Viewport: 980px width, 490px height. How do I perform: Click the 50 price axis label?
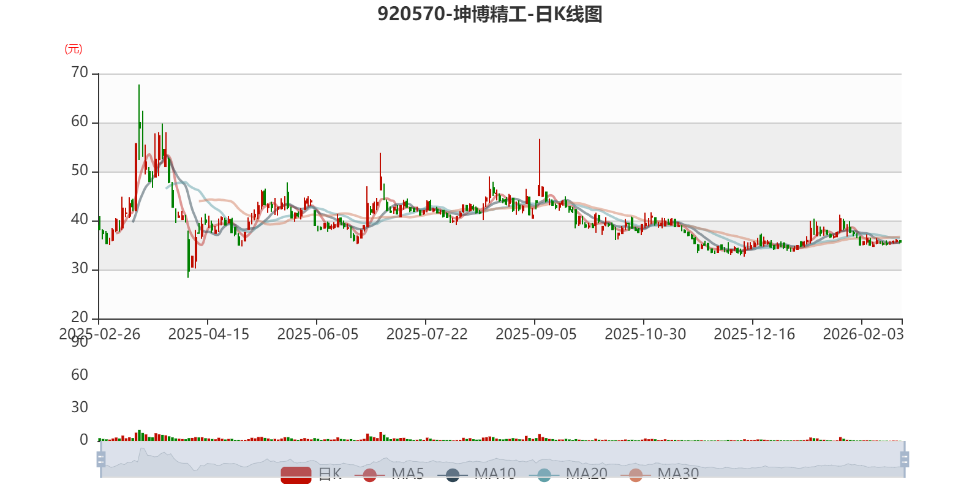coord(80,170)
